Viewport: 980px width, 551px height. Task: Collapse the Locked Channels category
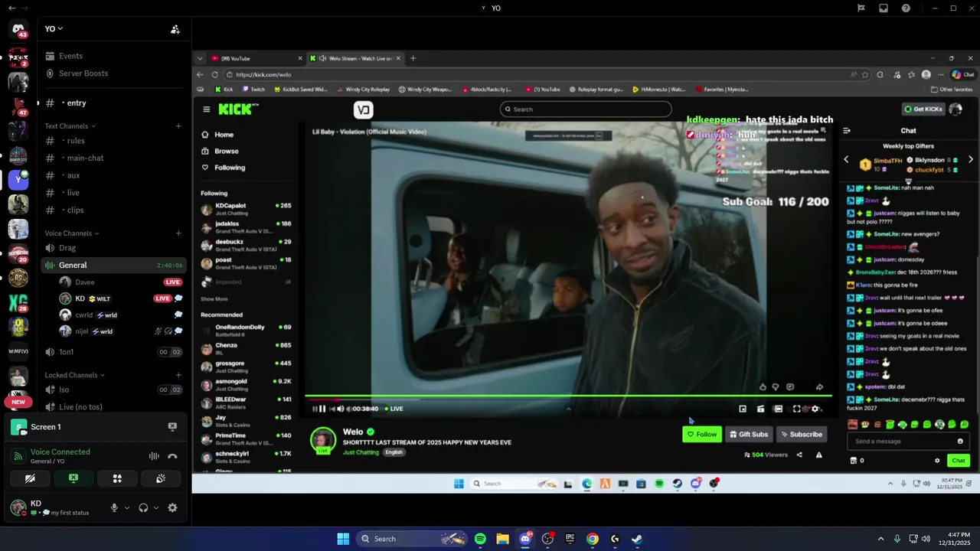[x=75, y=375]
